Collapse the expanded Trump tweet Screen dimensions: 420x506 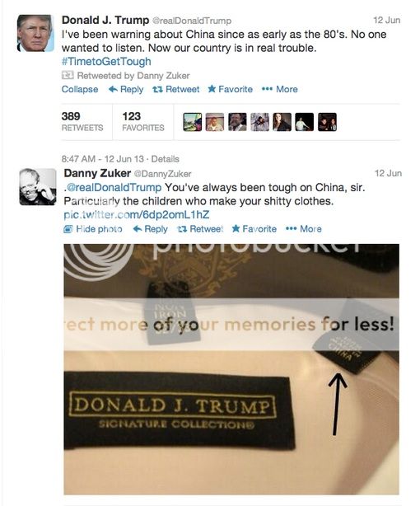coord(80,89)
